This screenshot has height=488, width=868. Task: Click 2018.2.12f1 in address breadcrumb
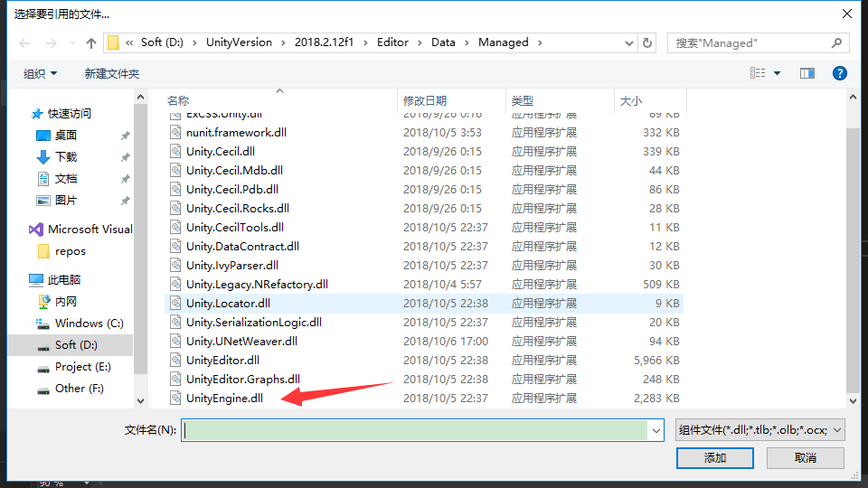[x=324, y=42]
